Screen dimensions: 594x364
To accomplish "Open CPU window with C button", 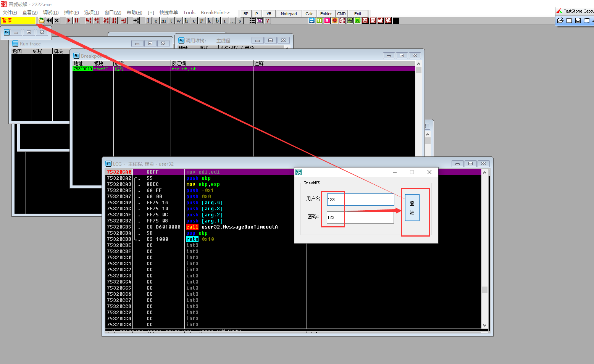I will 194,21.
